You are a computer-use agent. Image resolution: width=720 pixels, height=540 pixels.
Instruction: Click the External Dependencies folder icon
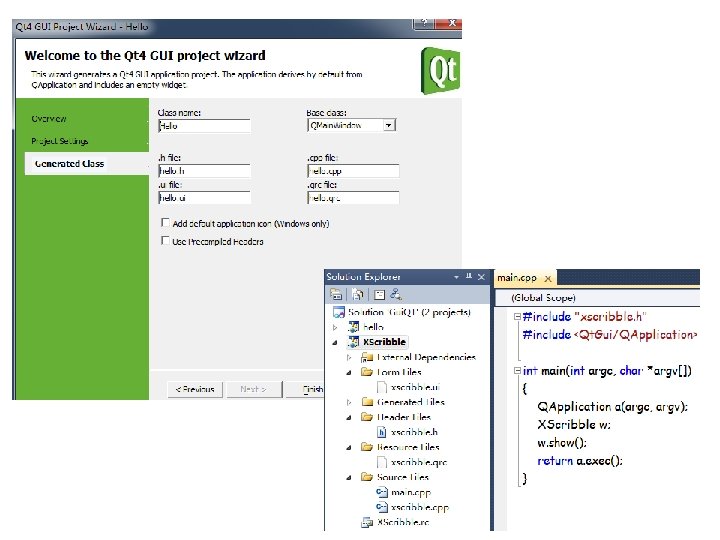click(367, 357)
